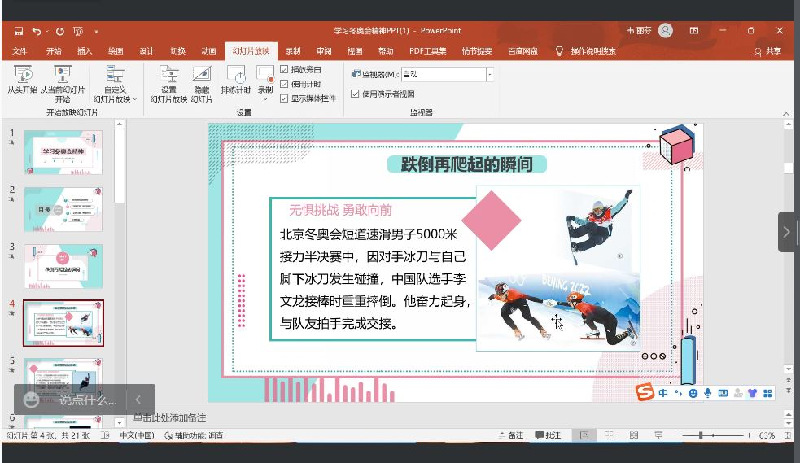Switch to the 绘图 tab
Viewport: 800px width, 463px height.
115,51
